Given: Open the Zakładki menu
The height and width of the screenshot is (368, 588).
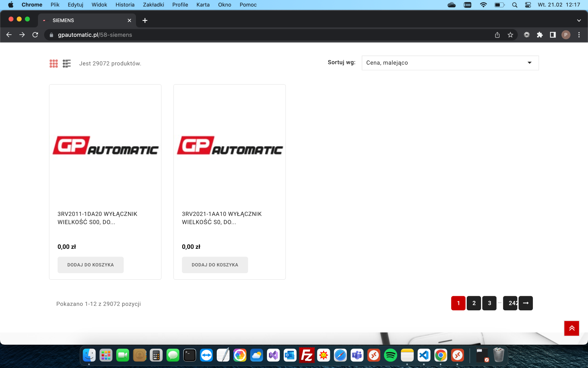Looking at the screenshot, I should 153,5.
